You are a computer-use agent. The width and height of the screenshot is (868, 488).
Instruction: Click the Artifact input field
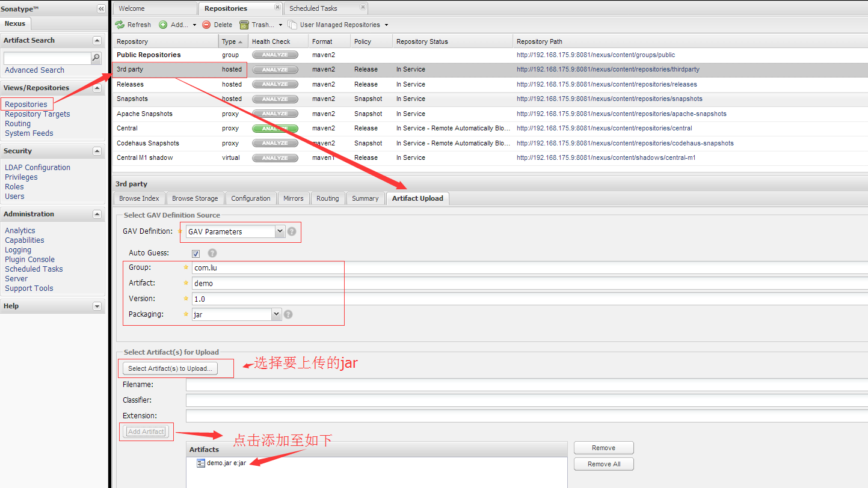530,283
